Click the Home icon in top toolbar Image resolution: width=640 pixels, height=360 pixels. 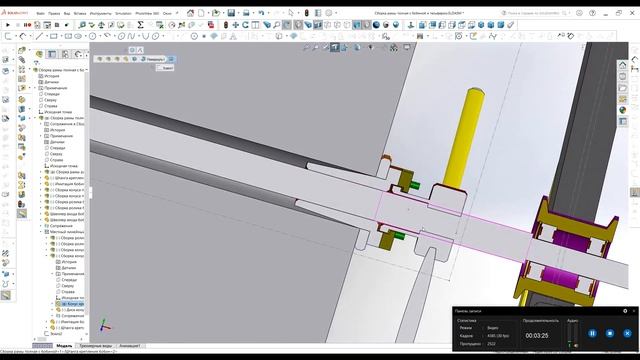[x=190, y=13]
